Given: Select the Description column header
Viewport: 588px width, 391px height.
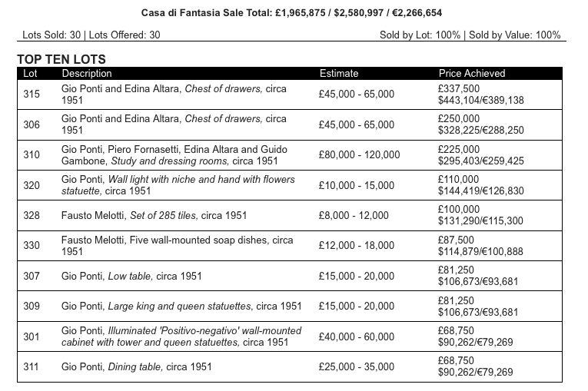Looking at the screenshot, I should pos(87,74).
